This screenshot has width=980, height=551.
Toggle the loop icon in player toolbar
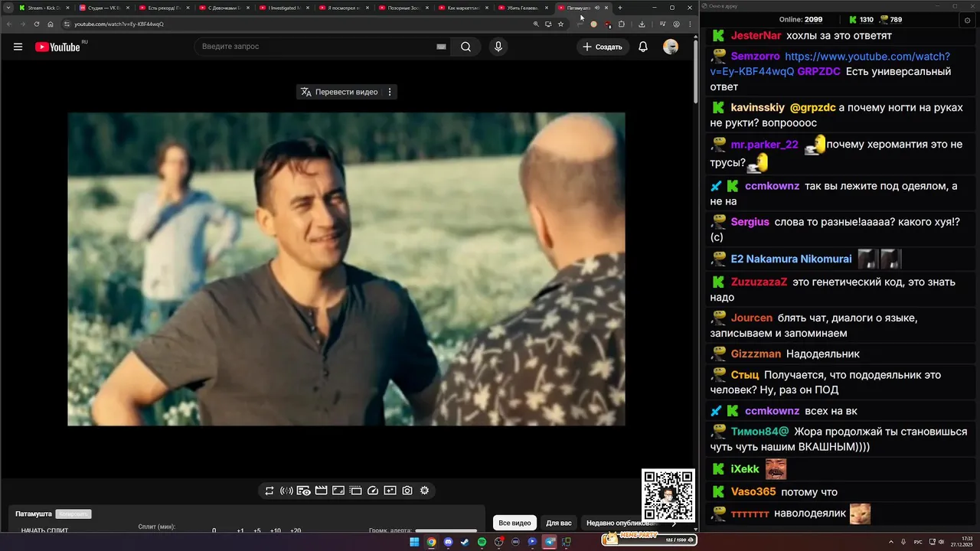tap(269, 491)
